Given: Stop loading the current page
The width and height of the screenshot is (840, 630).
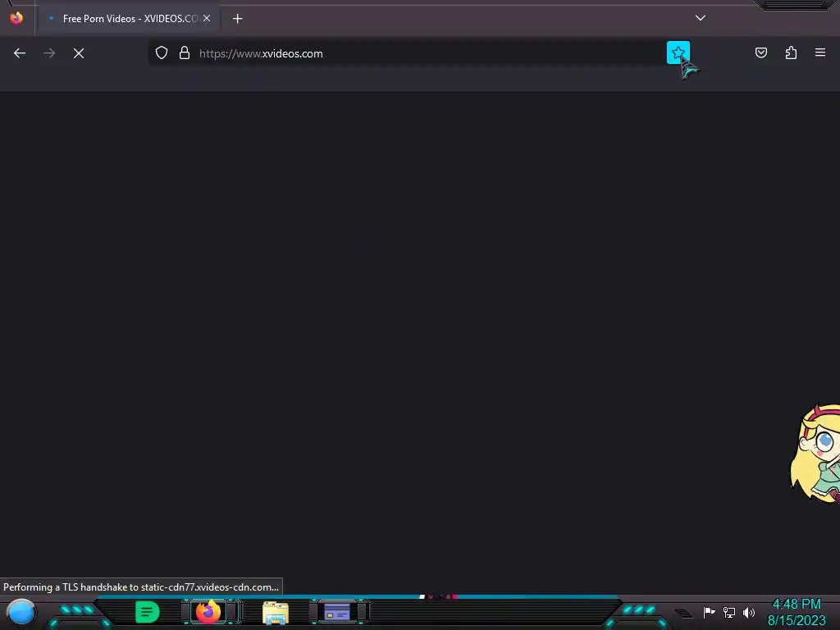Looking at the screenshot, I should coord(79,53).
